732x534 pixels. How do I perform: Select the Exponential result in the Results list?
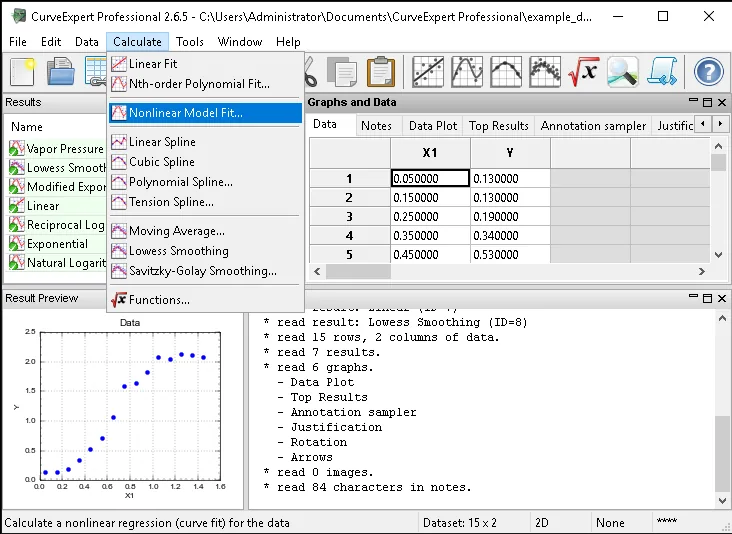coord(57,244)
